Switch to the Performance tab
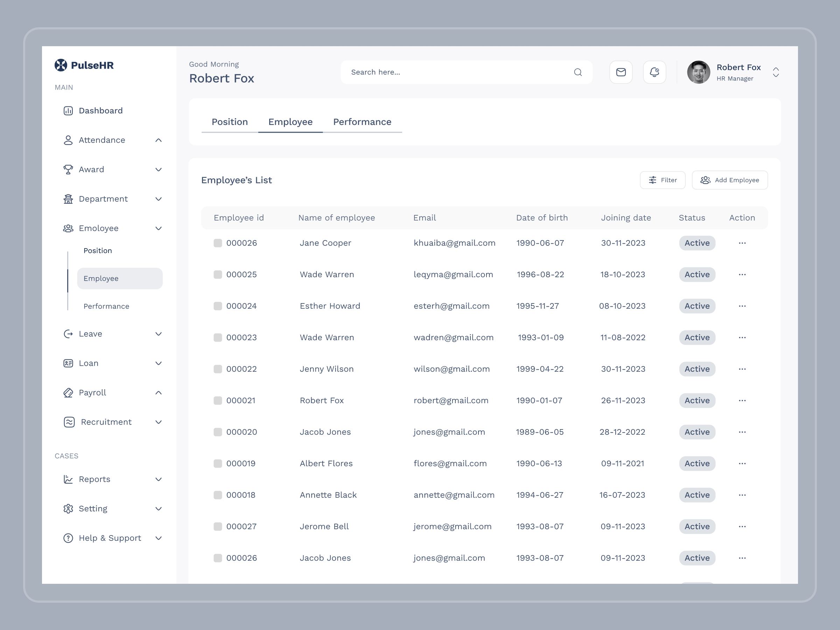The image size is (840, 630). pos(362,121)
